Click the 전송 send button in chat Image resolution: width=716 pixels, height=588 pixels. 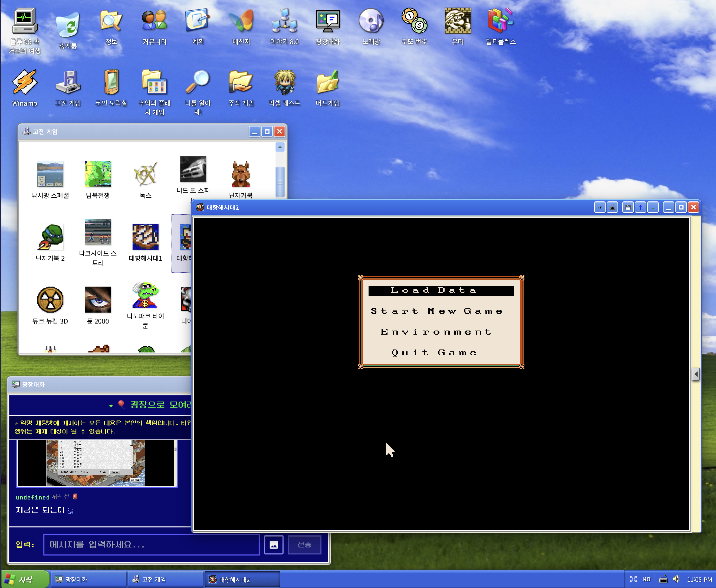click(x=304, y=545)
